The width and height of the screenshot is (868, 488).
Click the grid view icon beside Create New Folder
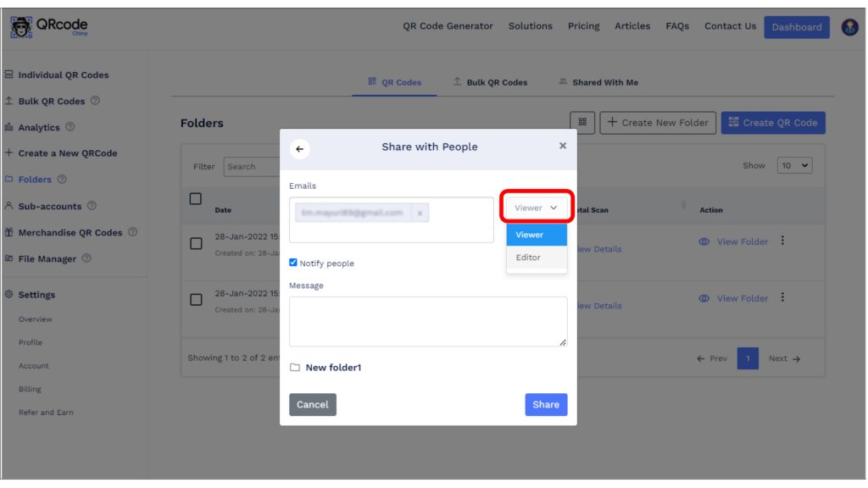(x=583, y=122)
